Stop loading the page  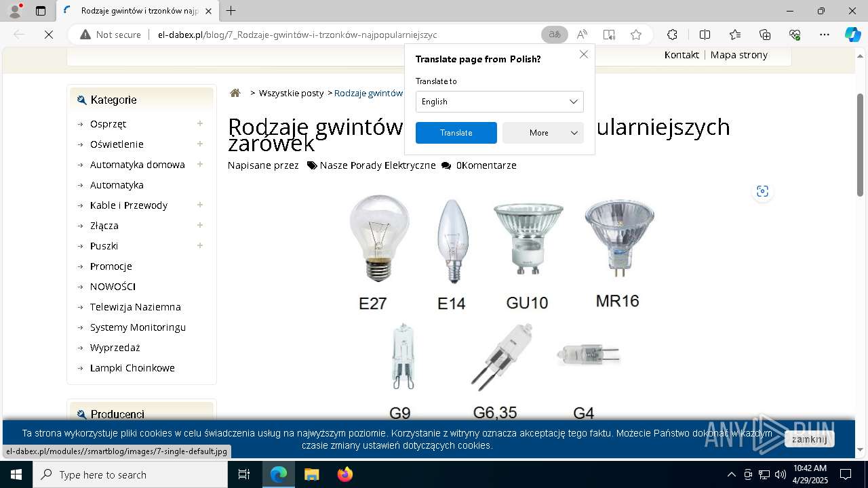(49, 35)
